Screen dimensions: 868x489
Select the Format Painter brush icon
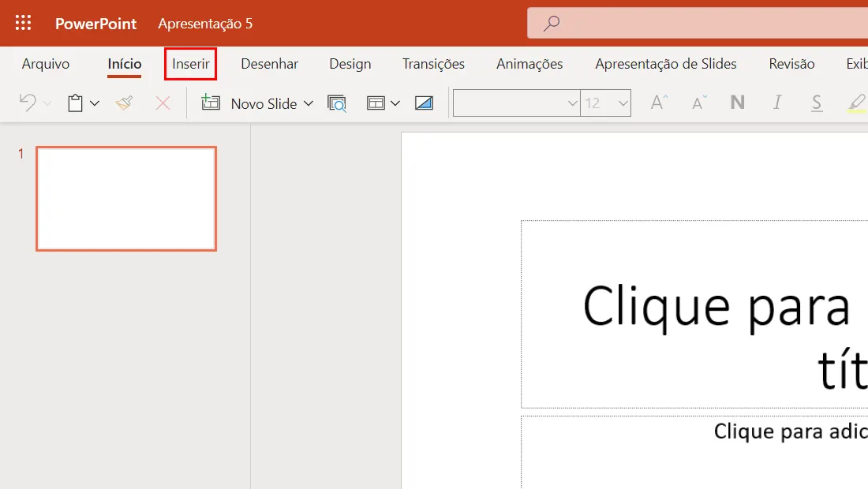coord(124,103)
